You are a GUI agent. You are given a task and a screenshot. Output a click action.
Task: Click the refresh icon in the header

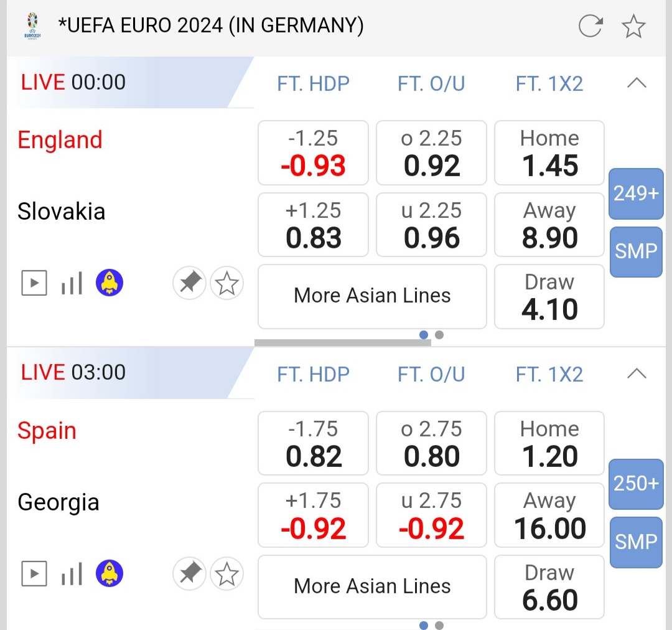[x=590, y=26]
